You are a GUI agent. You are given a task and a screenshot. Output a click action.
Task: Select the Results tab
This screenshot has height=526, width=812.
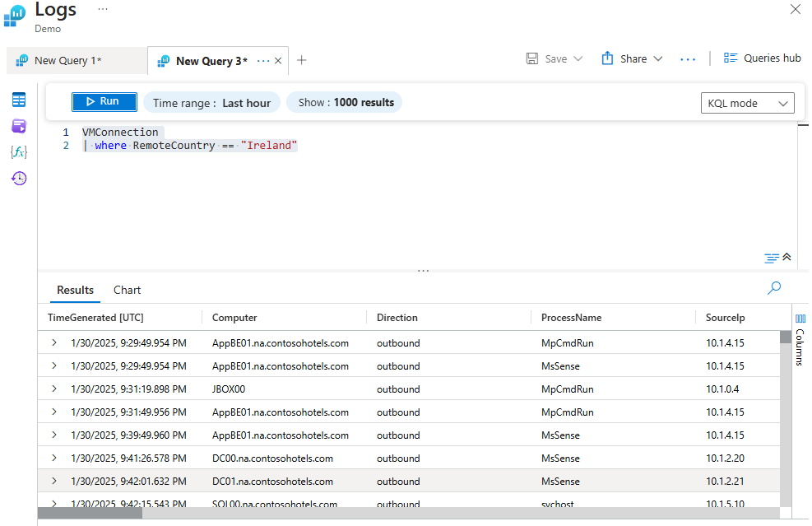(x=75, y=291)
